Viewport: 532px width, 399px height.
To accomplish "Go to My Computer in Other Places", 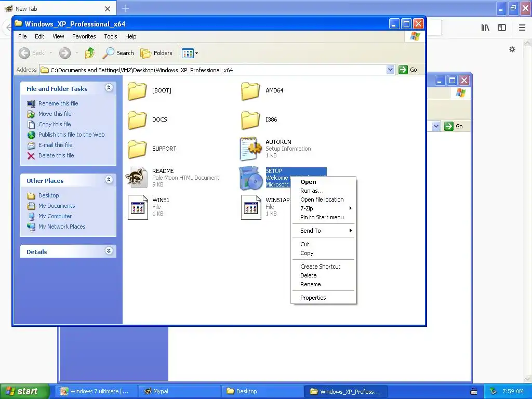I will coord(55,216).
